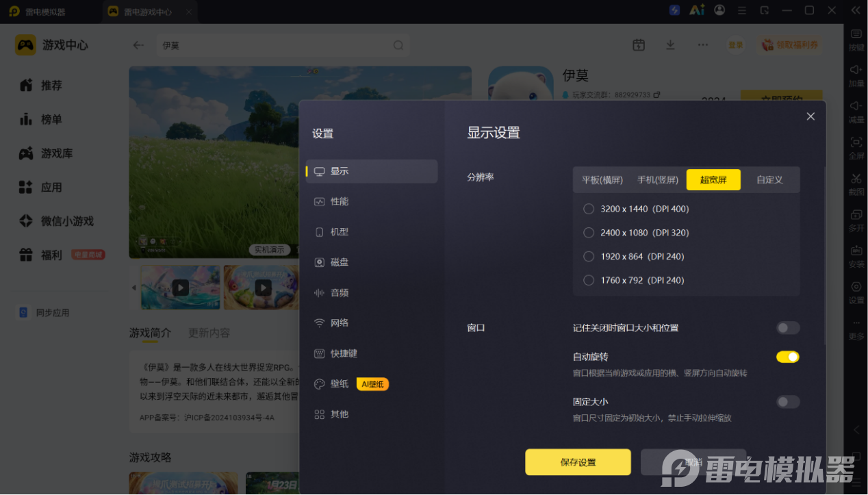Enable 记住关闭时窗口大小和位置 toggle
The height and width of the screenshot is (495, 868).
[x=788, y=328]
